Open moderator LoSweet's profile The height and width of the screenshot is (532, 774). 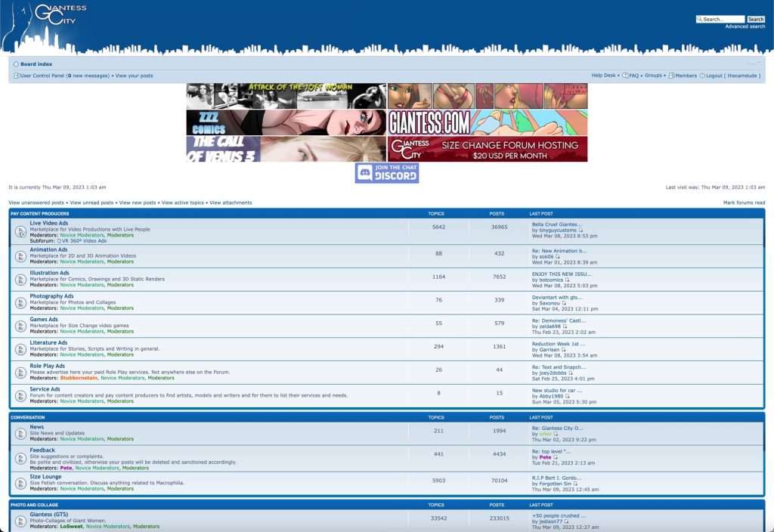pyautogui.click(x=72, y=527)
